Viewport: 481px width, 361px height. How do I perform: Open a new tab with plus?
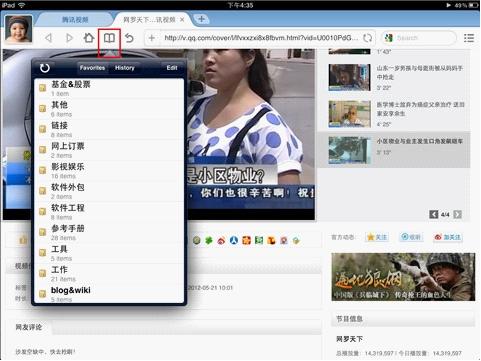click(201, 19)
